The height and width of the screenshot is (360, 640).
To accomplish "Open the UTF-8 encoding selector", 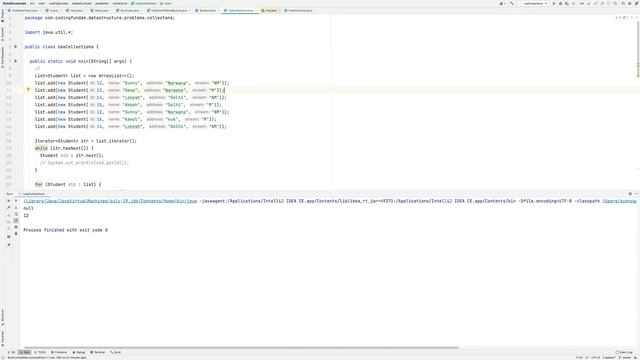I will tap(596, 358).
